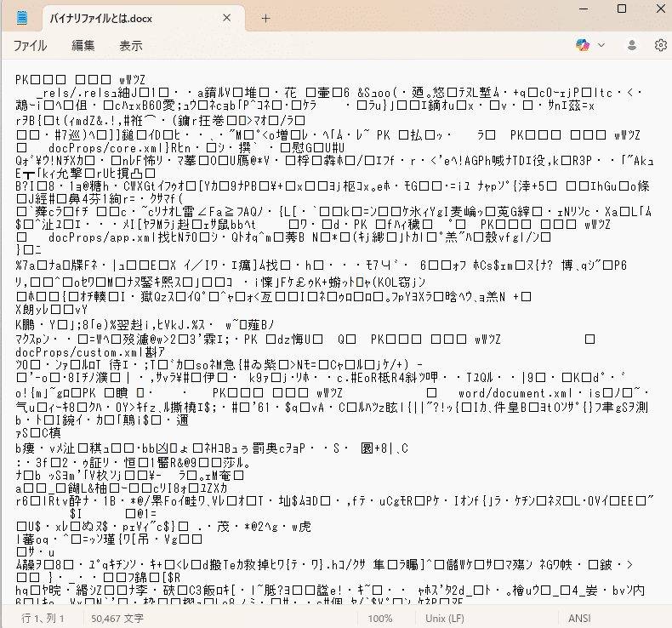Click the text _rels/.rels in the document
Image resolution: width=672 pixels, height=628 pixels.
(74, 93)
